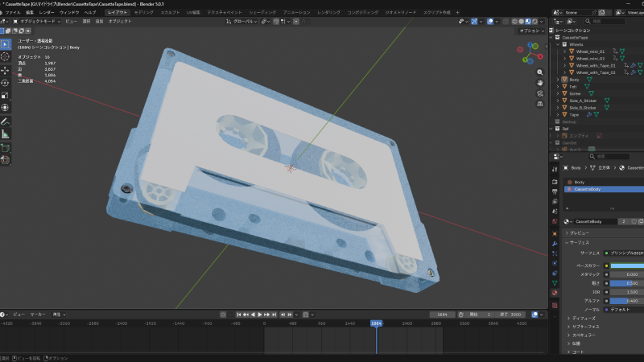Select Side_A_Sticker in the outliner
This screenshot has width=644, height=362.
click(583, 100)
